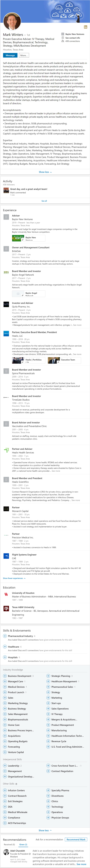Endorse Healthcare skill via plus icon
The image size is (90, 868).
click(x=5, y=646)
